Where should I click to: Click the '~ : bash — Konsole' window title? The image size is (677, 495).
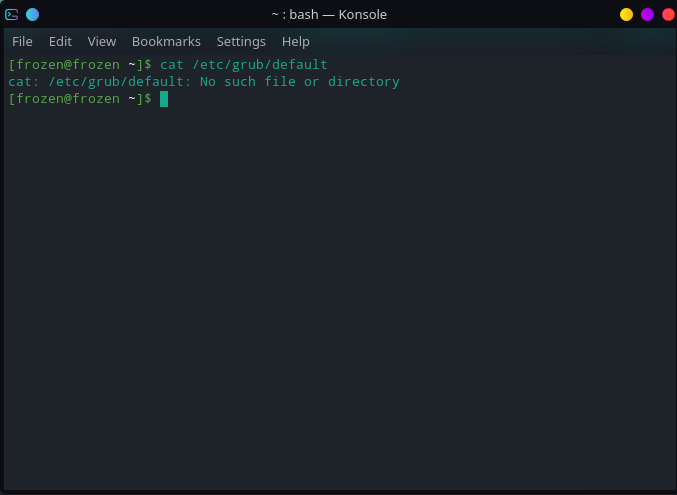(329, 15)
